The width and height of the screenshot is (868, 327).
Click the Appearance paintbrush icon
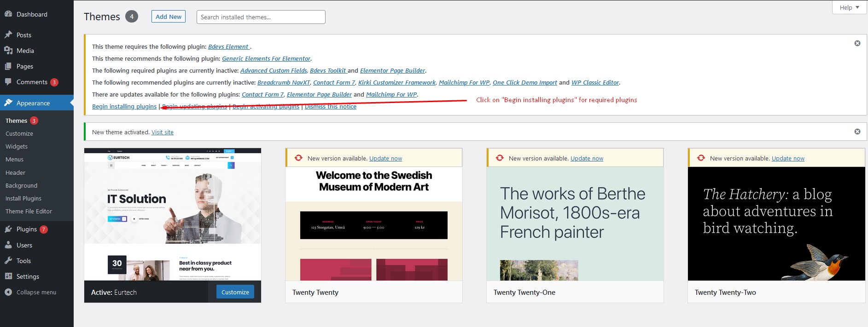(8, 103)
